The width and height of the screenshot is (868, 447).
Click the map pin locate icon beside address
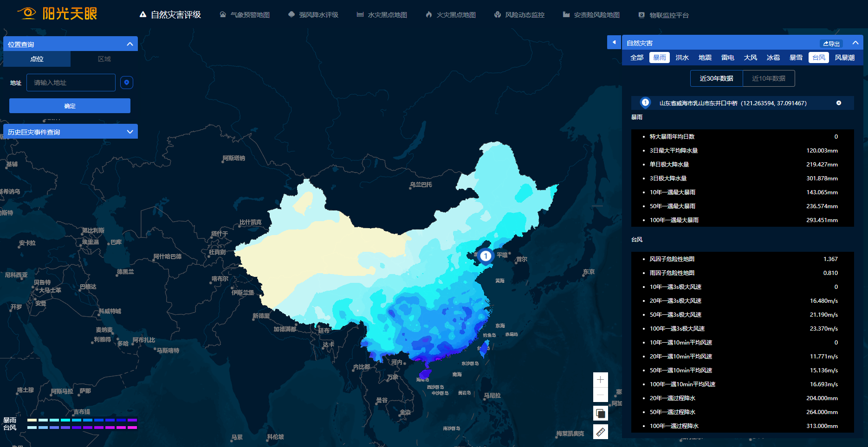(127, 83)
